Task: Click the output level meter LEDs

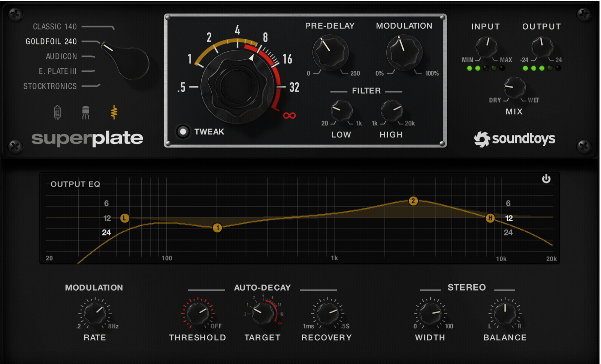Action: [x=542, y=68]
